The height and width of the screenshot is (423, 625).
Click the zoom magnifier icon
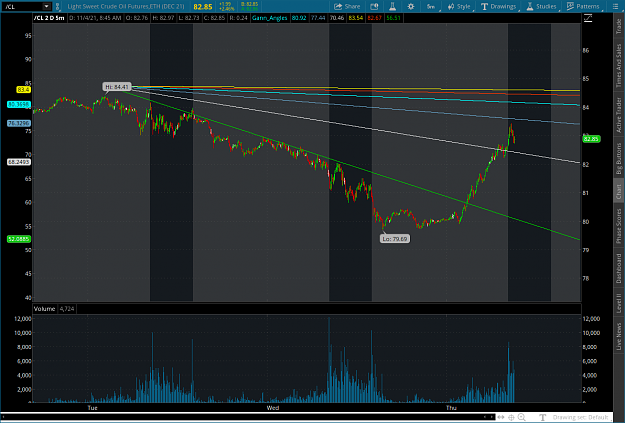pos(521,417)
